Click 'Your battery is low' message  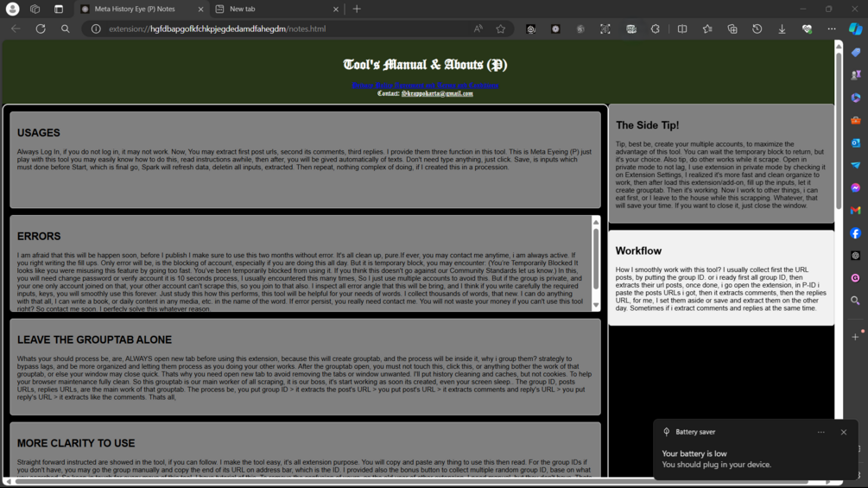694,453
